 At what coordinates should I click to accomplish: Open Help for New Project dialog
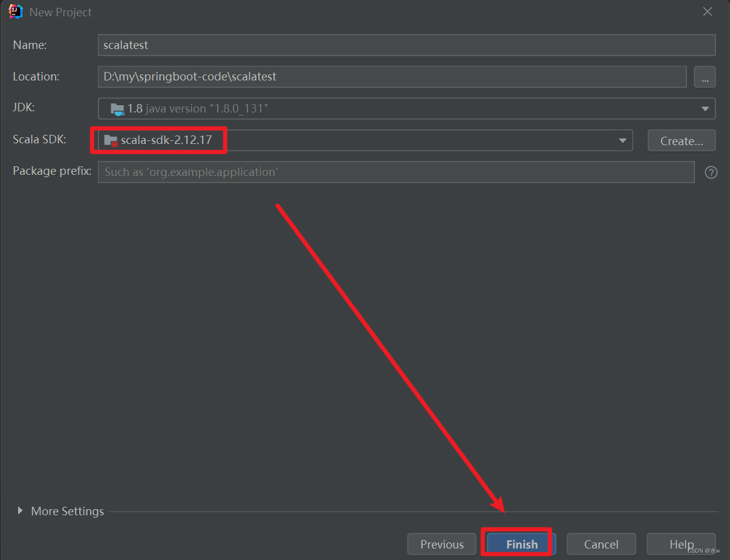[681, 544]
